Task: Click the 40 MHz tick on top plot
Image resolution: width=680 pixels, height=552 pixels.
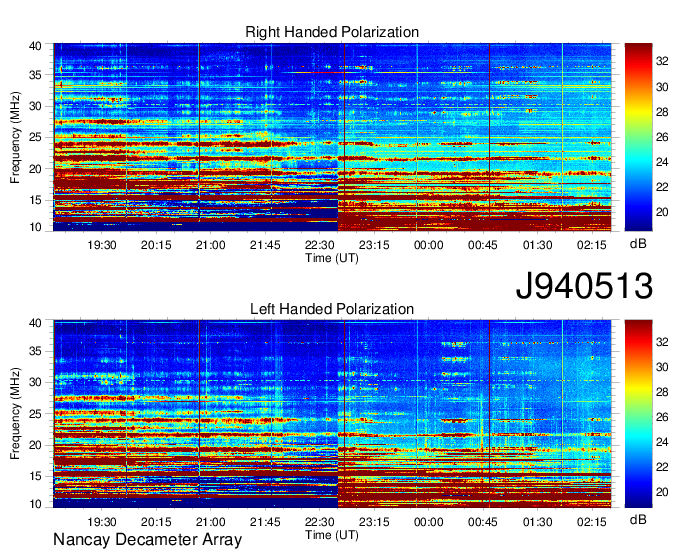Action: tap(35, 46)
